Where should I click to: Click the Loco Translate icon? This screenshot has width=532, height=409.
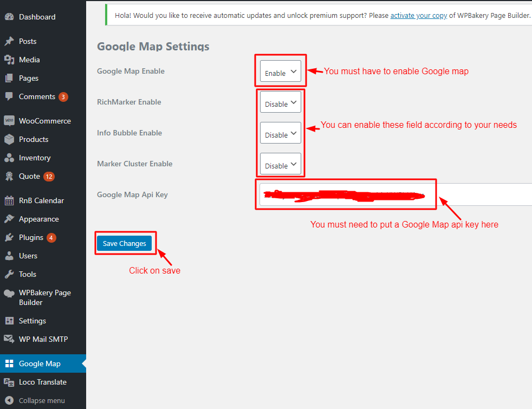[9, 382]
